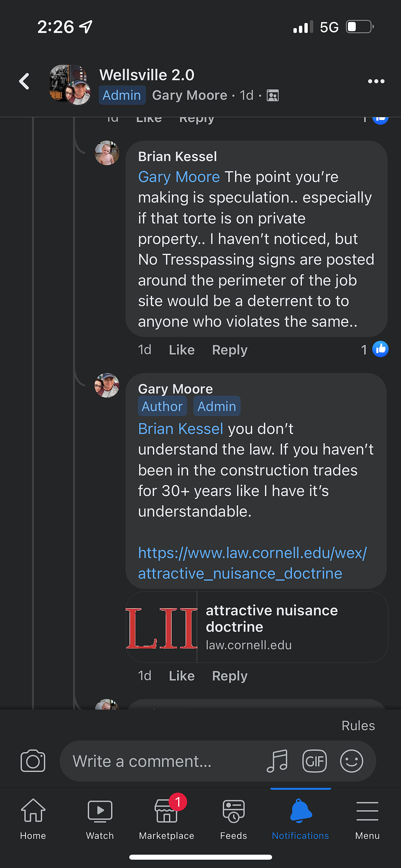The width and height of the screenshot is (401, 868).
Task: Open the three-dot post options menu
Action: (x=376, y=81)
